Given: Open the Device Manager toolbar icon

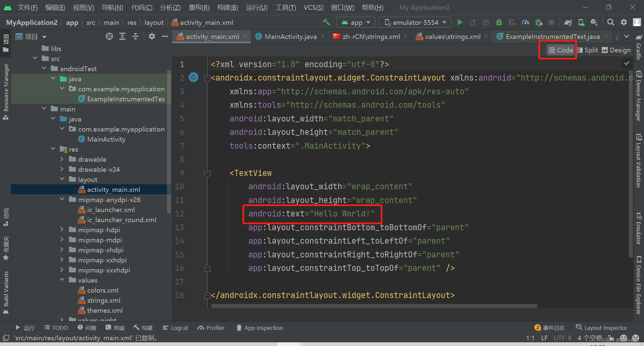Looking at the screenshot, I should coord(581,22).
